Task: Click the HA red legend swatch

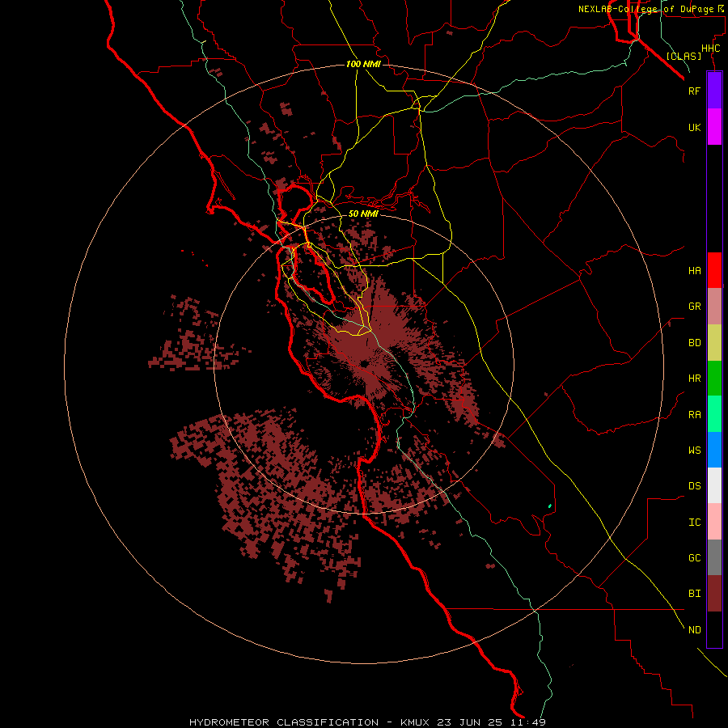Action: click(x=714, y=270)
